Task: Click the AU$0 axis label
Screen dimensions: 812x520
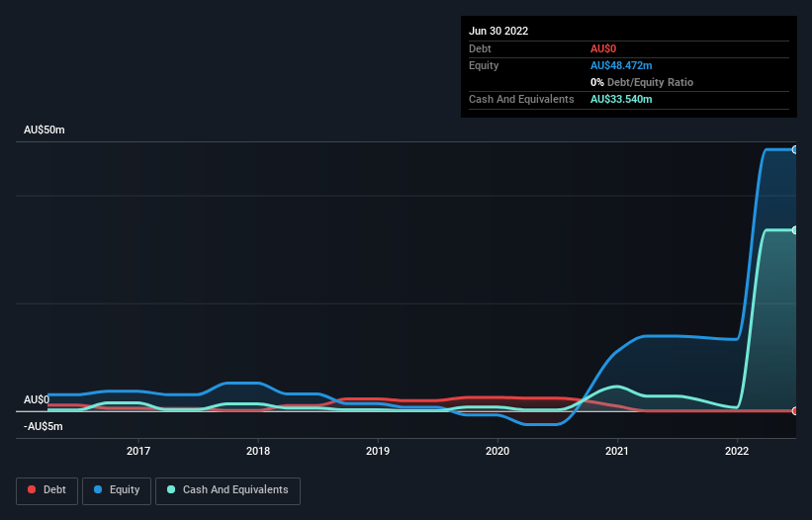Action: tap(37, 400)
